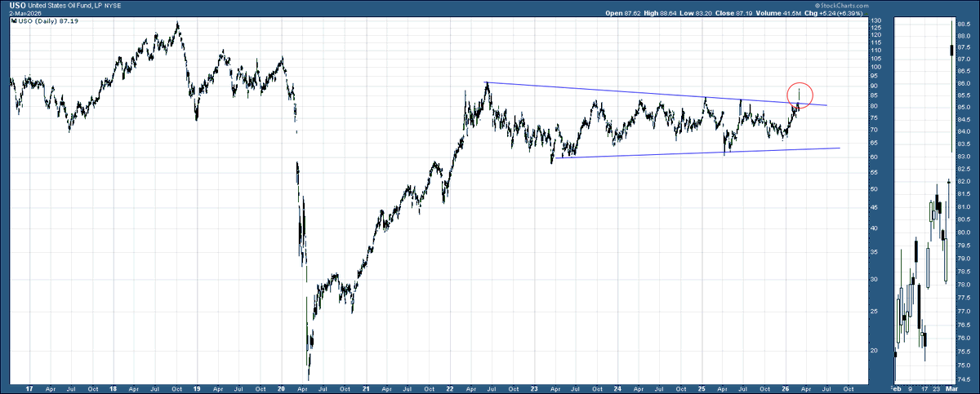Viewport: 980px width, 394px height.
Task: Click the 2-Mar-2026 chart date
Action: click(x=25, y=14)
